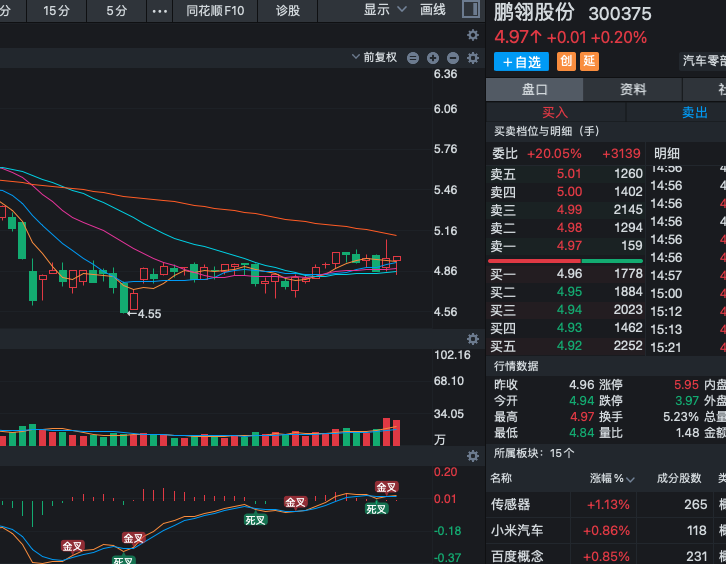Click the buy-sell ratio red-green bar

565,261
